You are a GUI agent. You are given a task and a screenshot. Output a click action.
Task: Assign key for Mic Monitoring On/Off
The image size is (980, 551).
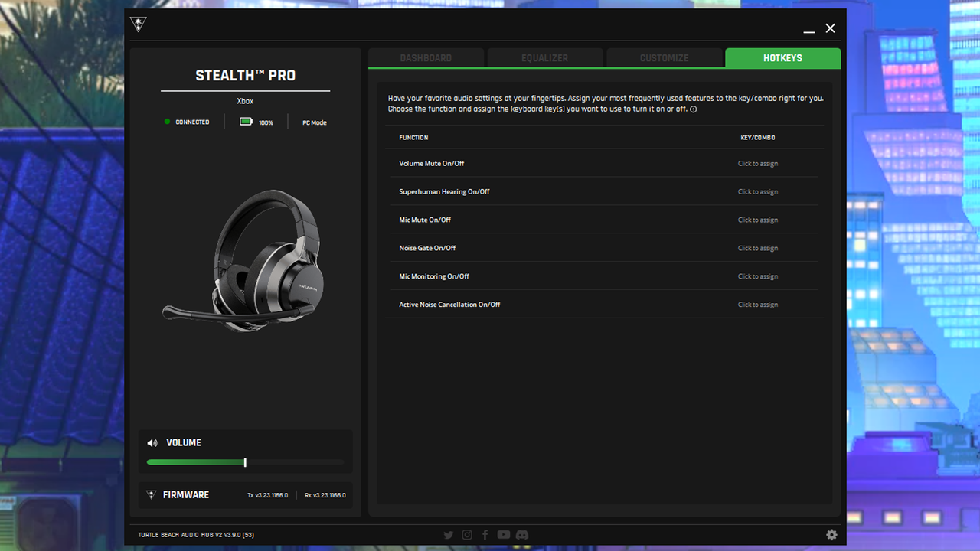tap(758, 277)
